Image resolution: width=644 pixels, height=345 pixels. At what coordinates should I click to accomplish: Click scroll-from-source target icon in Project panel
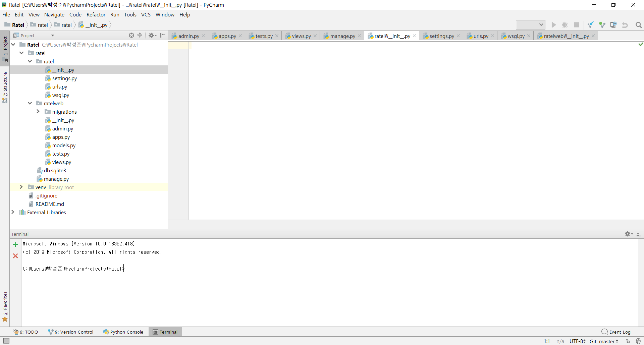pyautogui.click(x=131, y=35)
